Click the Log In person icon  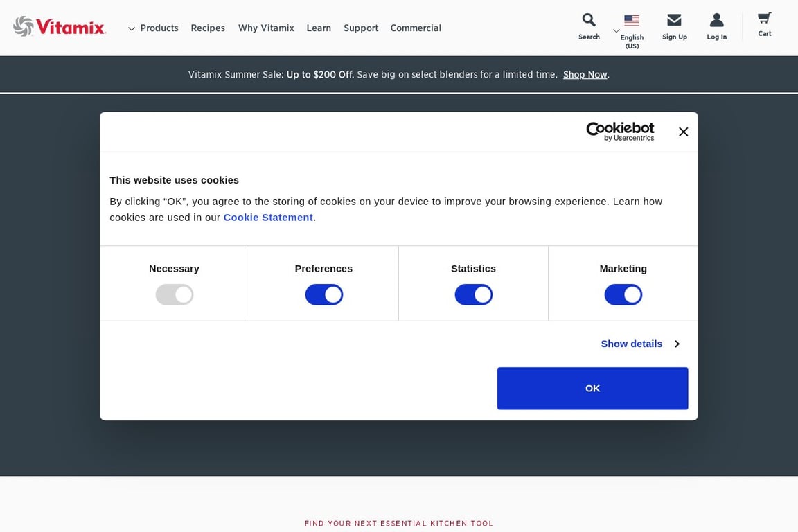click(716, 20)
